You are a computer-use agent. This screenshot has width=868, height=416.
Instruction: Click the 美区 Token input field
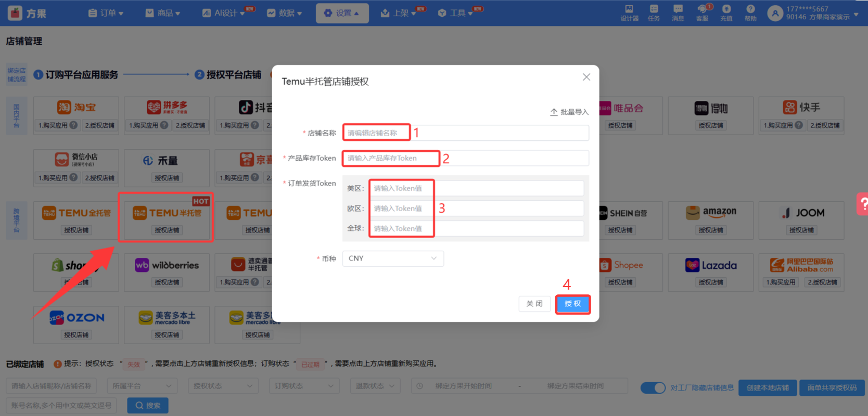(x=476, y=188)
